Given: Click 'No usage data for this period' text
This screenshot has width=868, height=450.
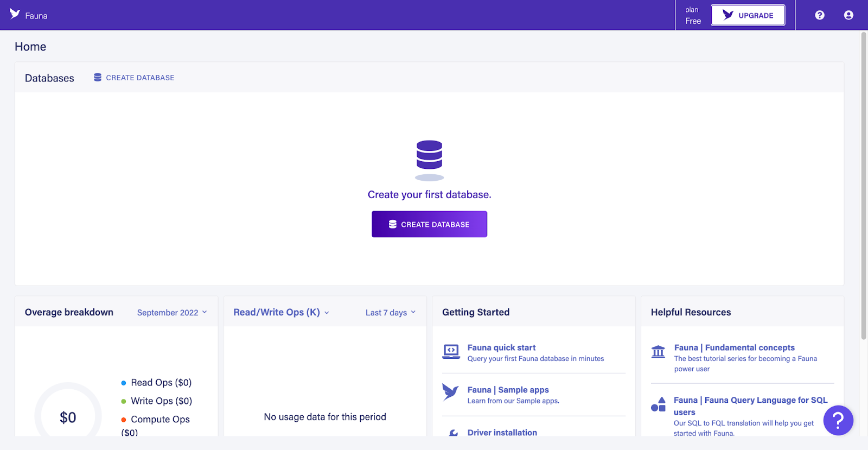Looking at the screenshot, I should point(325,417).
